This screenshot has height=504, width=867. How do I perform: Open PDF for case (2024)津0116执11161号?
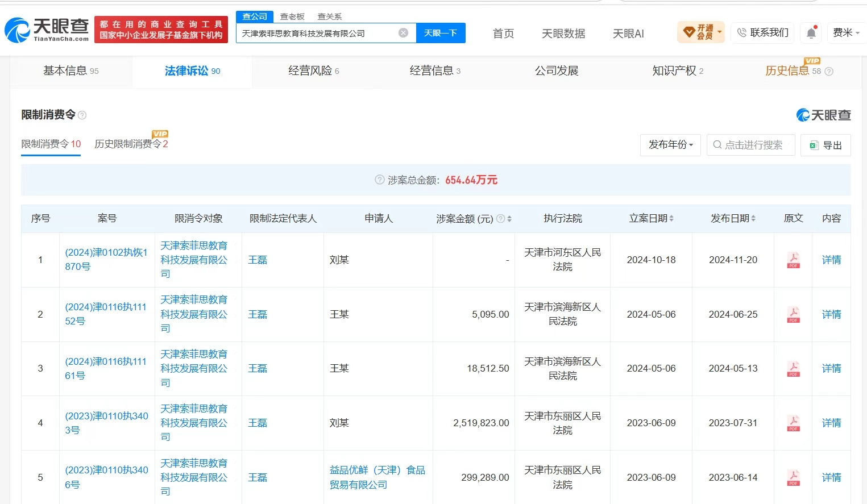(x=793, y=369)
